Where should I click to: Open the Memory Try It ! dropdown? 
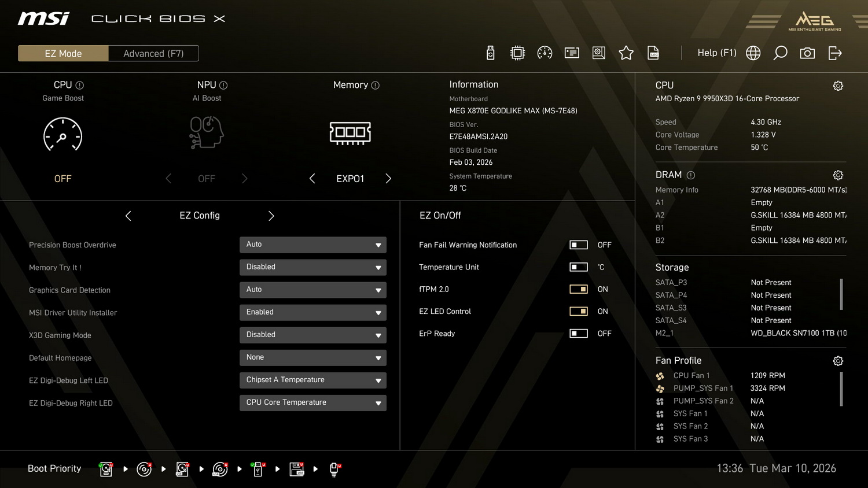click(313, 267)
